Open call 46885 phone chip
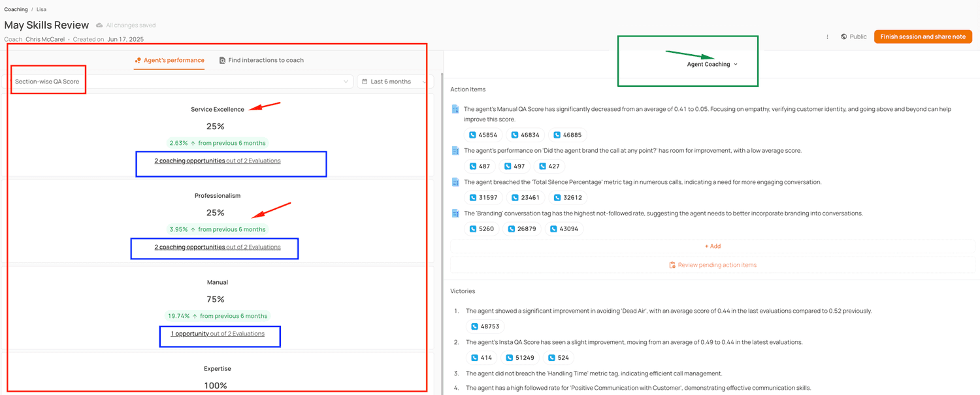980x395 pixels. 567,135
